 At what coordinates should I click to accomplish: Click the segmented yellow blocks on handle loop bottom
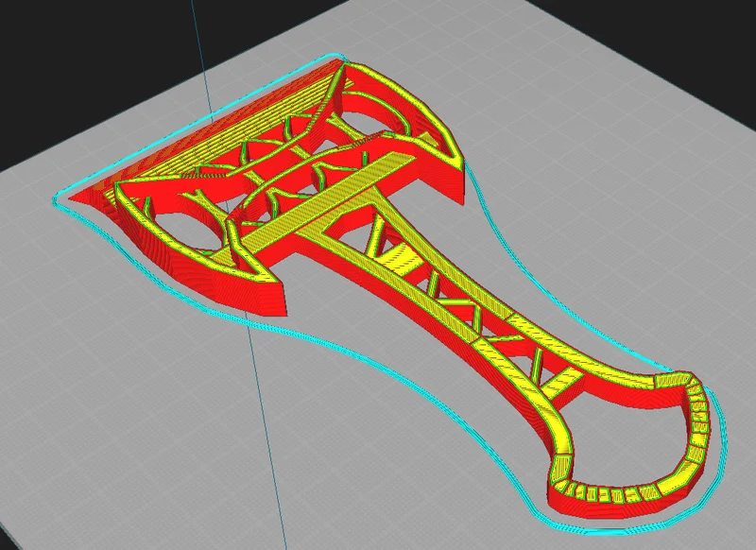click(612, 494)
